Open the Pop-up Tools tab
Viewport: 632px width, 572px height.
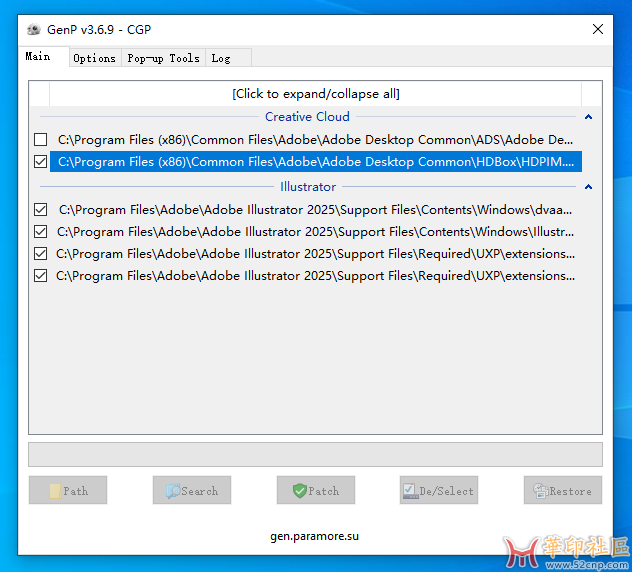coord(163,58)
